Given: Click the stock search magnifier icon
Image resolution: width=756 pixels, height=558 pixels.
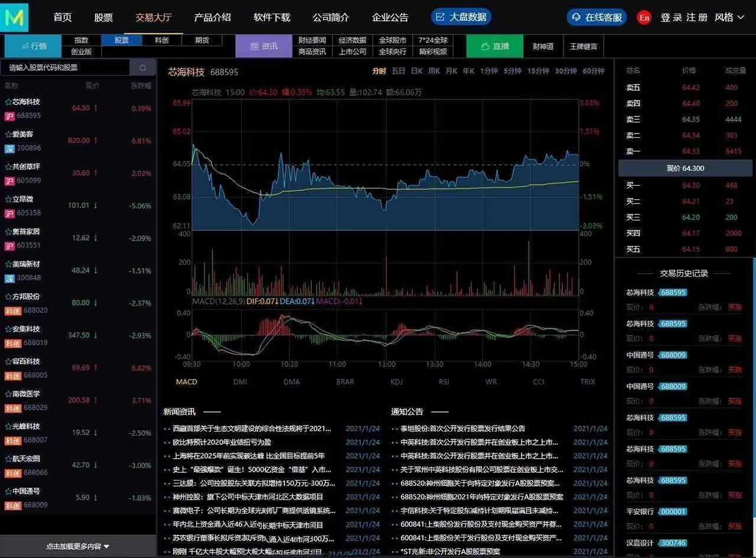Looking at the screenshot, I should (142, 67).
